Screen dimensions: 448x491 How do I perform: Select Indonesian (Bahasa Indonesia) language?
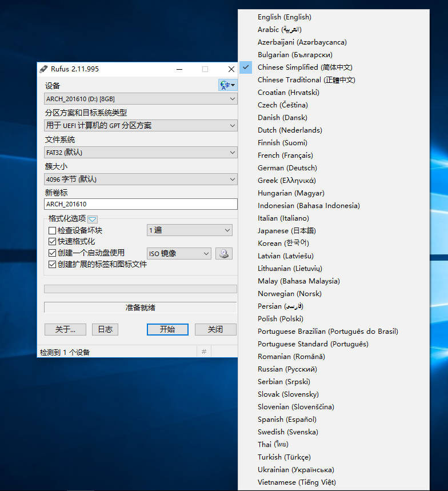tap(334, 205)
